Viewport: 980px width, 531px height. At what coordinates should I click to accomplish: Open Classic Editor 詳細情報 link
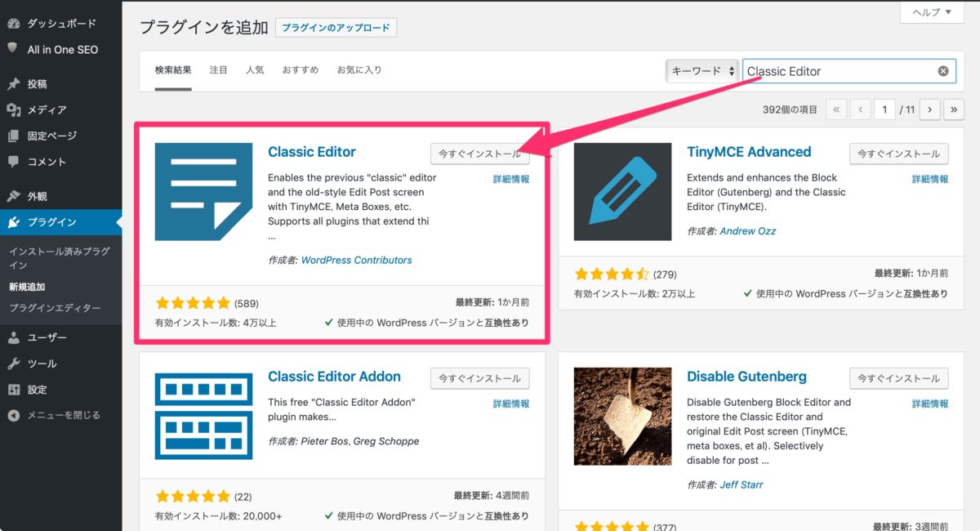[511, 179]
